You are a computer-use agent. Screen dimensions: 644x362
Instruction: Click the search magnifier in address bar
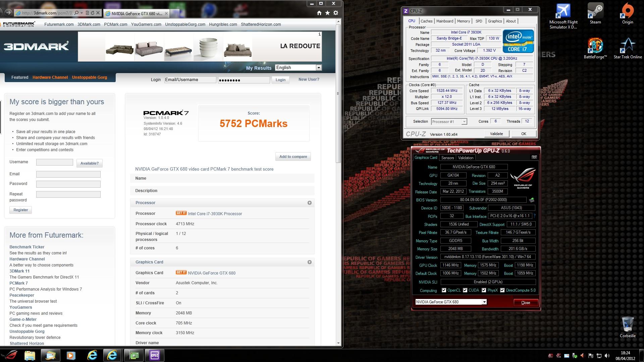pyautogui.click(x=76, y=13)
